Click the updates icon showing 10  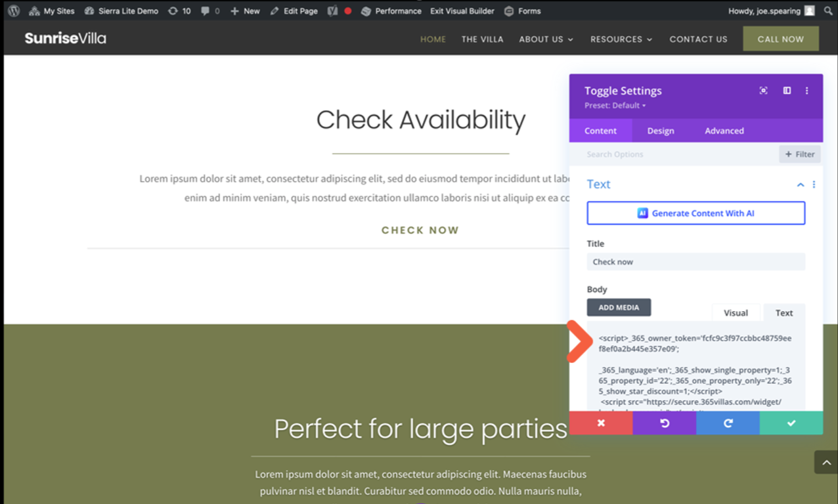pos(179,11)
